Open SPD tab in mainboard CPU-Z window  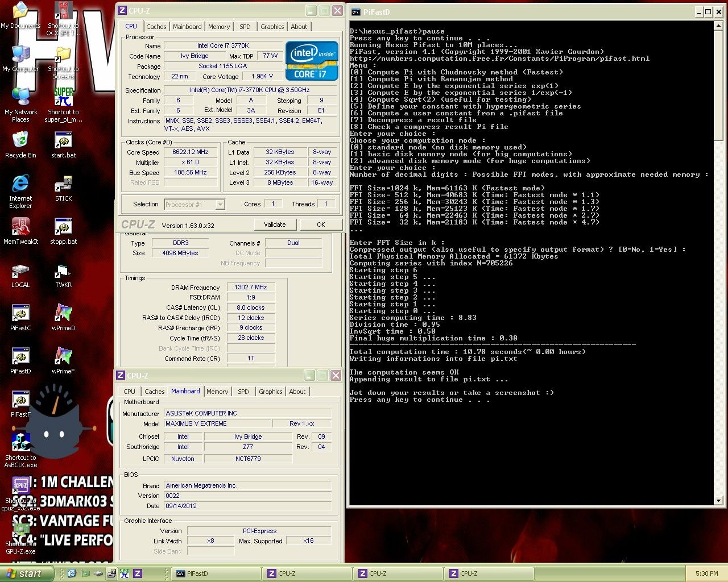tap(243, 392)
